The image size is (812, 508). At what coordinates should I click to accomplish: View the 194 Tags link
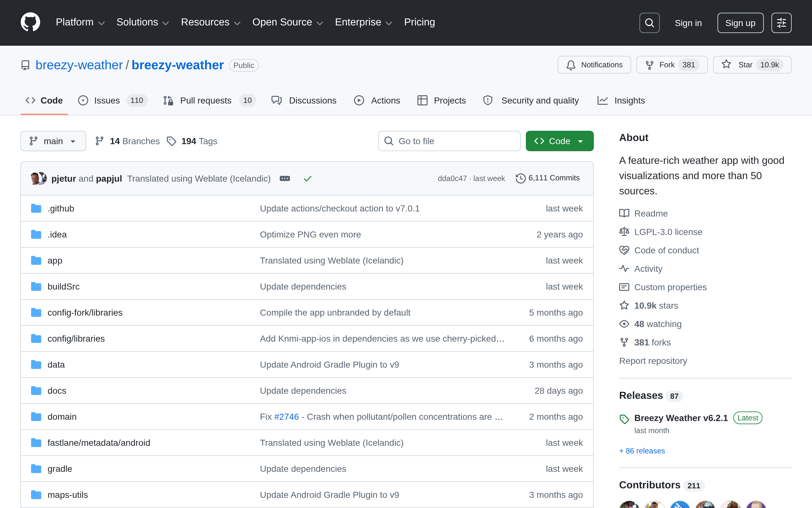(x=192, y=141)
